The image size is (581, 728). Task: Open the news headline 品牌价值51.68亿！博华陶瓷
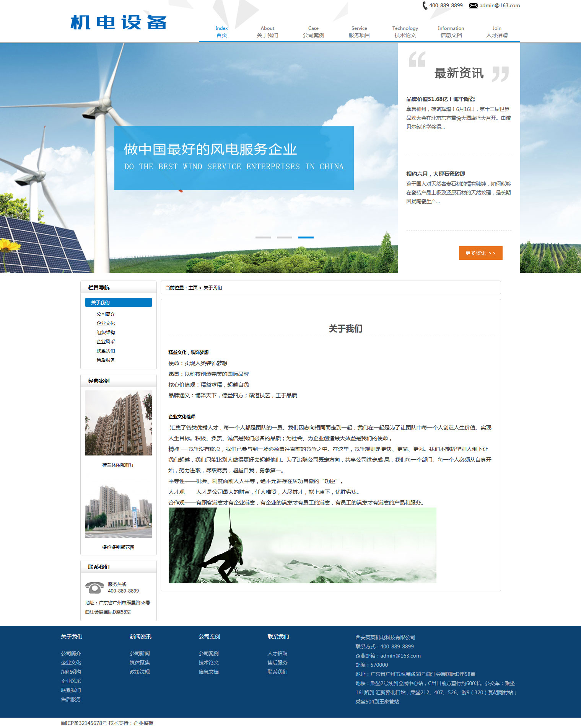tap(440, 99)
